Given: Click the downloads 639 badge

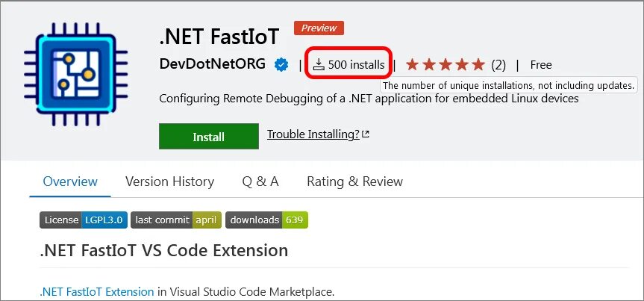Looking at the screenshot, I should pyautogui.click(x=266, y=220).
